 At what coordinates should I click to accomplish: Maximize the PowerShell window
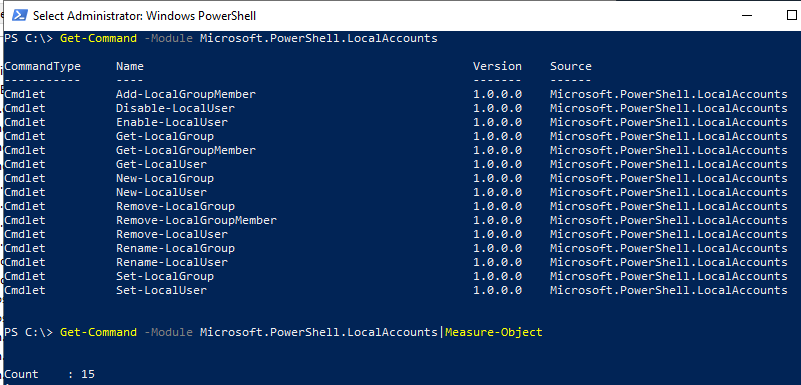coord(792,15)
